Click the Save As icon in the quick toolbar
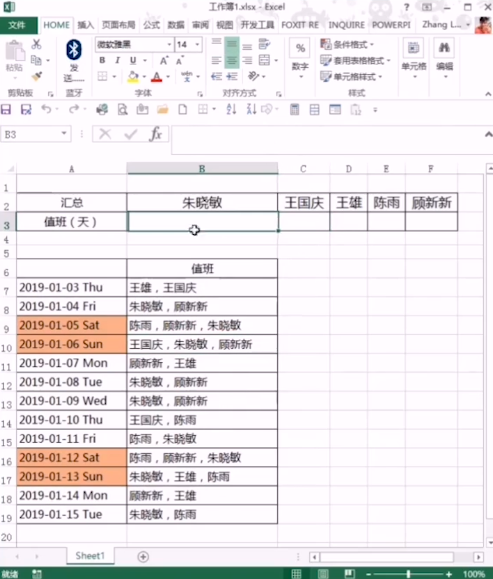This screenshot has height=579, width=493. pyautogui.click(x=26, y=109)
